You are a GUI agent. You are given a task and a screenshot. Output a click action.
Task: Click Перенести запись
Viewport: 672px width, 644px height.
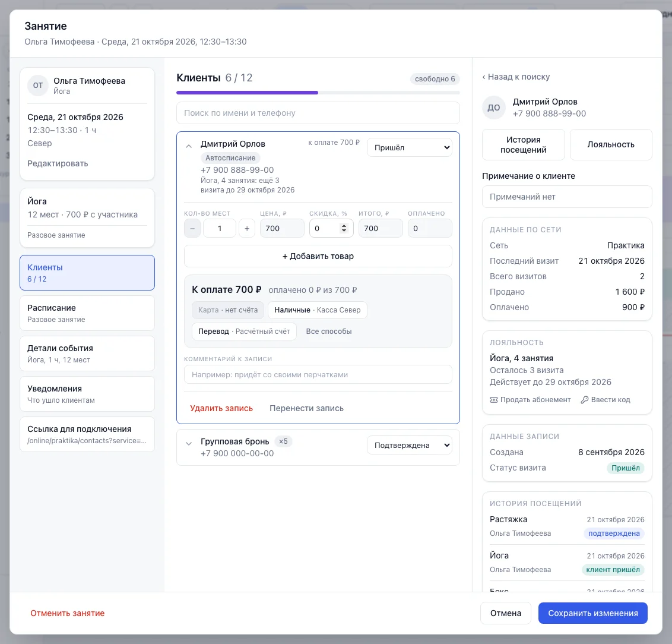click(306, 409)
